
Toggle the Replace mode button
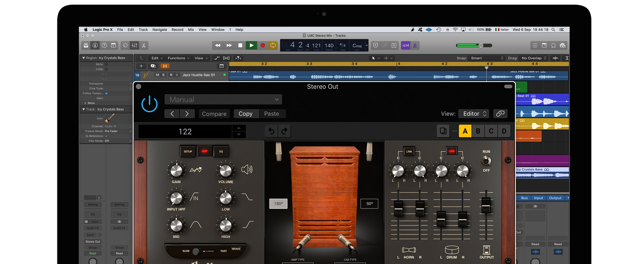click(x=375, y=45)
